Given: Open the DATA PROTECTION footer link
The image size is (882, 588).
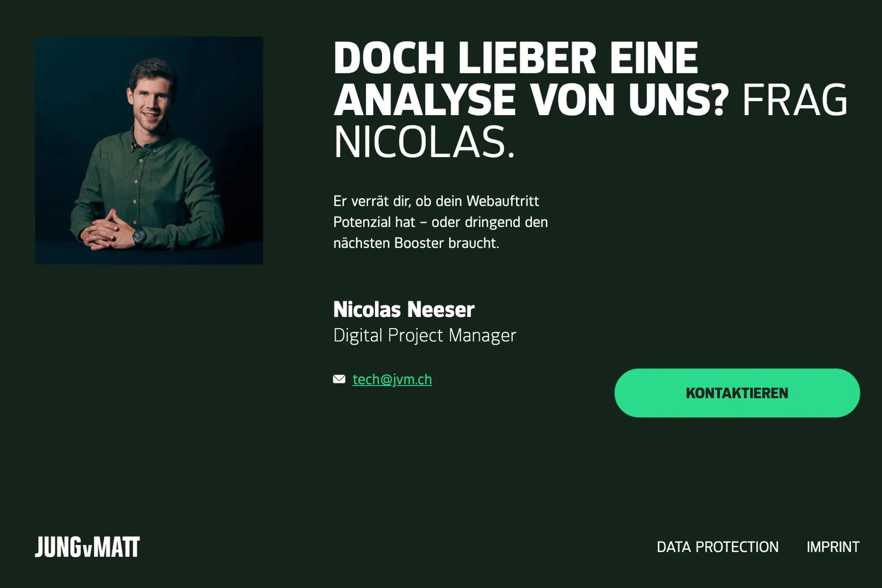Looking at the screenshot, I should click(717, 547).
